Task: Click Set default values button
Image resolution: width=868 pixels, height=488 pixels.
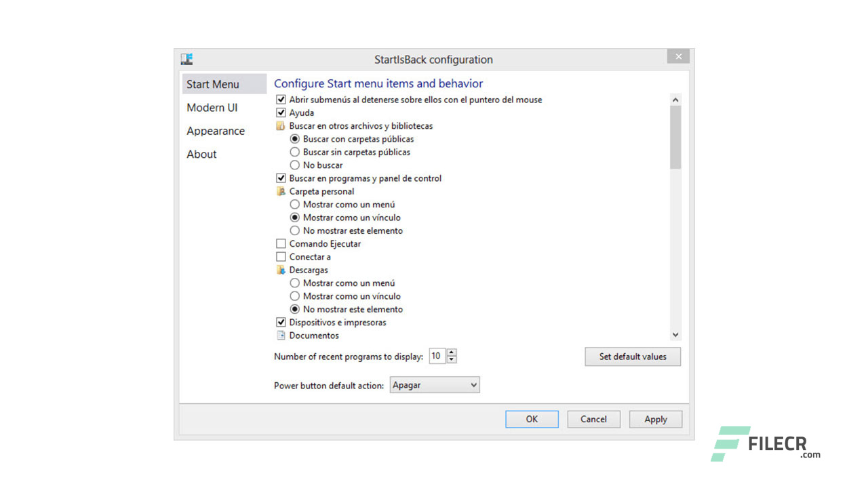Action: pos(633,357)
